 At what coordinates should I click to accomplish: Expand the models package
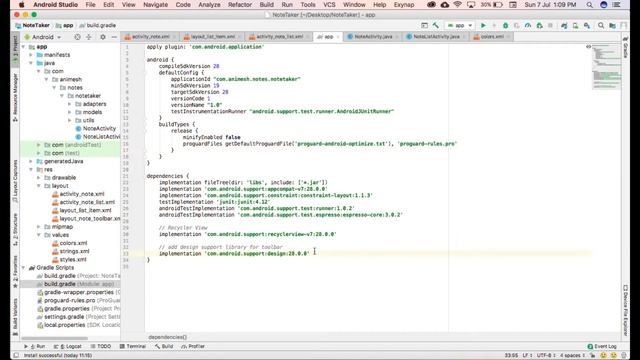70,112
